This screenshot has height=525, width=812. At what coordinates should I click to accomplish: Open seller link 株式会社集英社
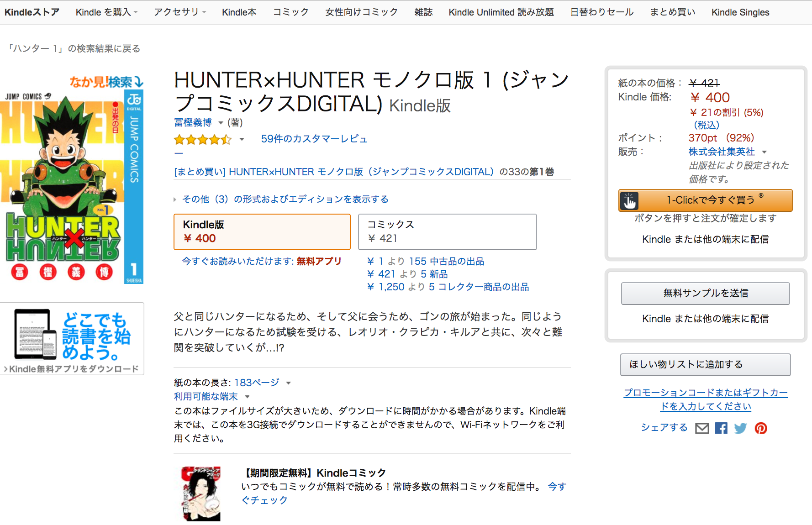coord(722,152)
